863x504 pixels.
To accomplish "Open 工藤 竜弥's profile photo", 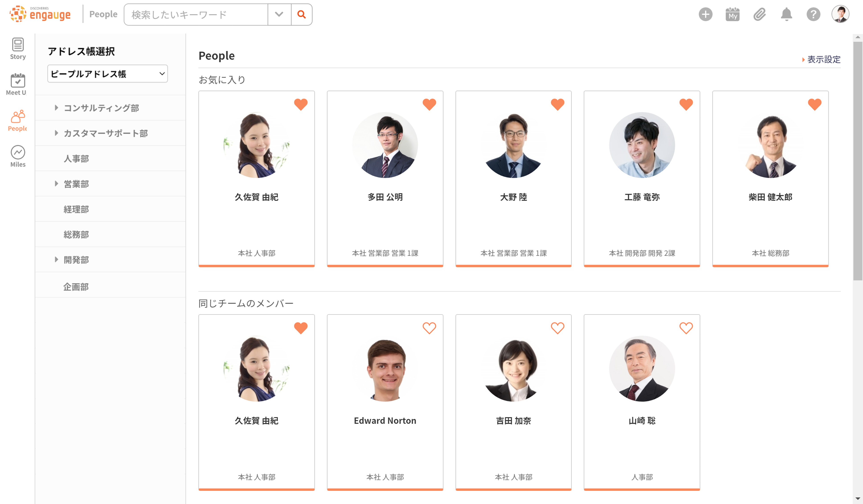I will pos(642,145).
